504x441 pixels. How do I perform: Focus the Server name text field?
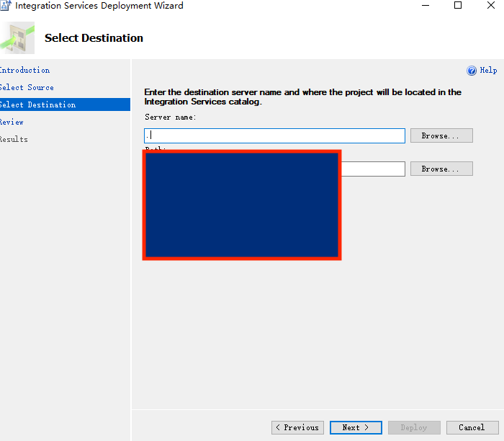[x=274, y=135]
